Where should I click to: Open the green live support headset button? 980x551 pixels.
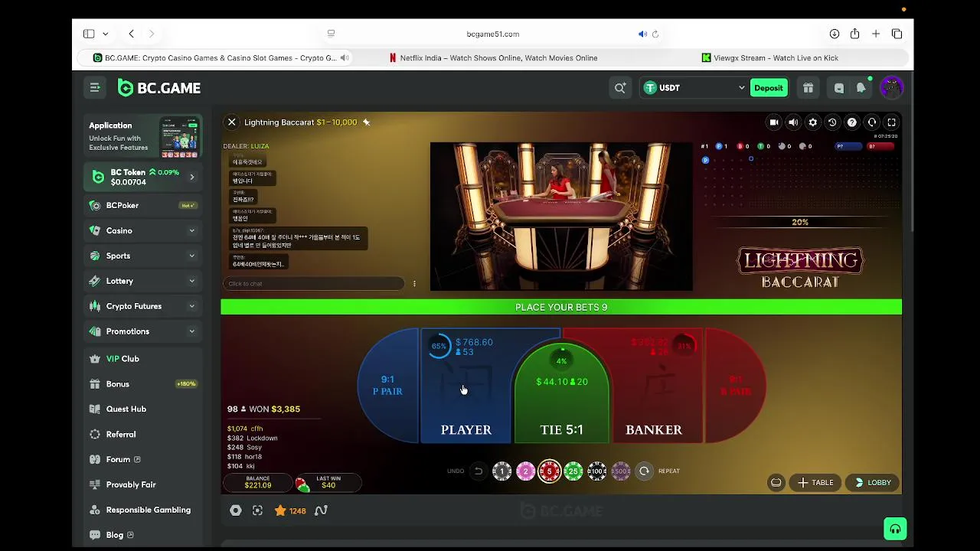895,529
